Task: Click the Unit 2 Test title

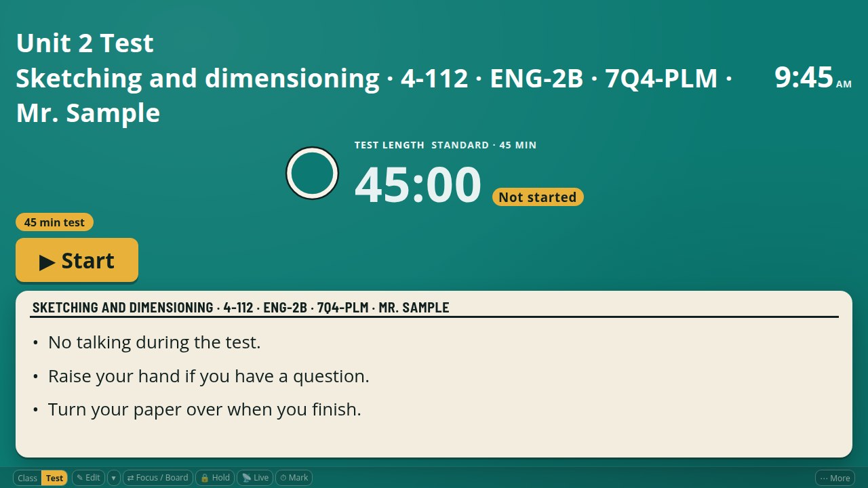Action: click(x=85, y=43)
